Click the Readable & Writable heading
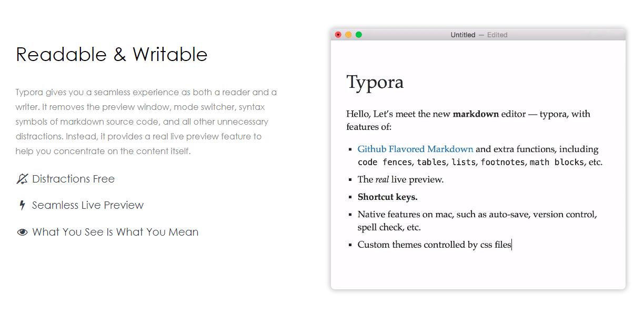This screenshot has height=324, width=644. [x=112, y=55]
